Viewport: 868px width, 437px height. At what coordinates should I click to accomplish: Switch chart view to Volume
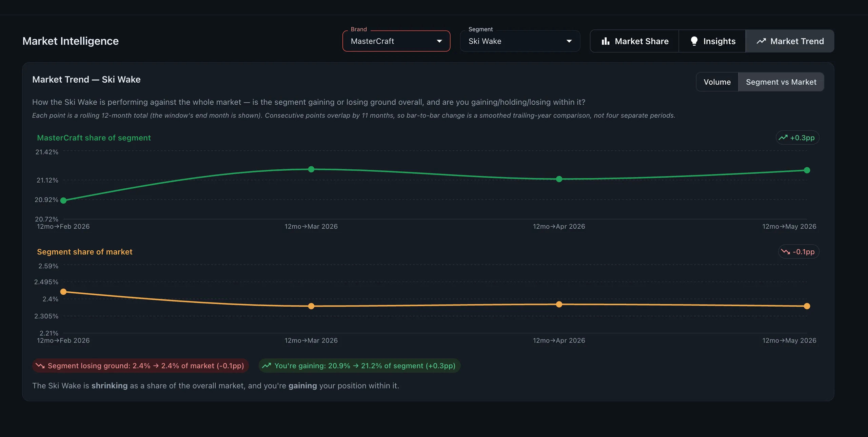(717, 82)
